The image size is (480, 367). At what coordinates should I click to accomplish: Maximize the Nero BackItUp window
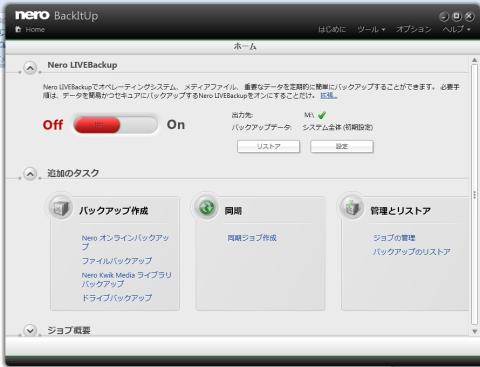click(457, 16)
